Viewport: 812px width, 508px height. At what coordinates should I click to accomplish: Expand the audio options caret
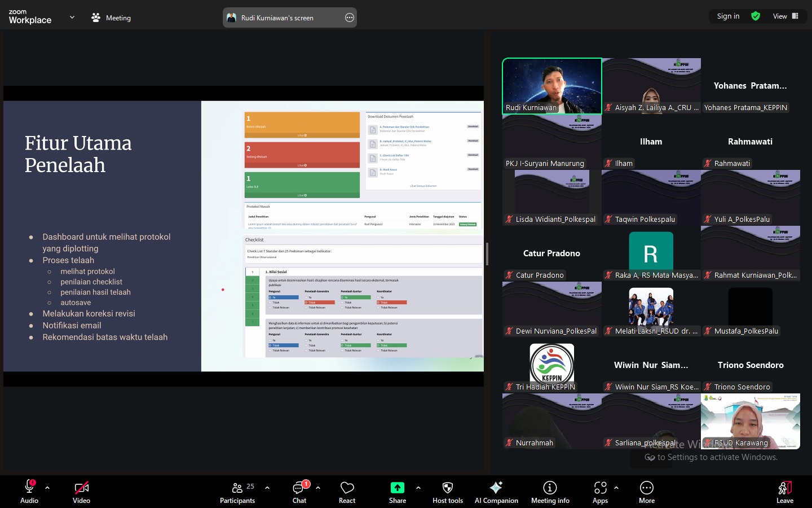tap(47, 488)
